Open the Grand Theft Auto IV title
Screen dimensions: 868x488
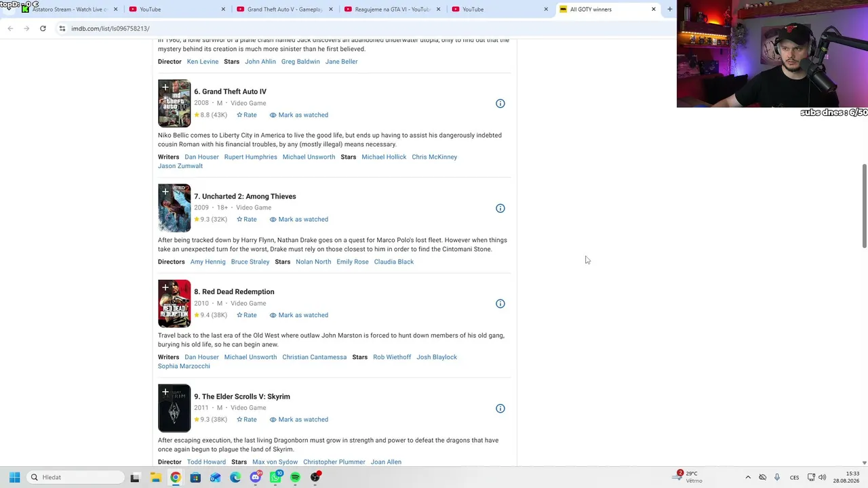pos(230,91)
